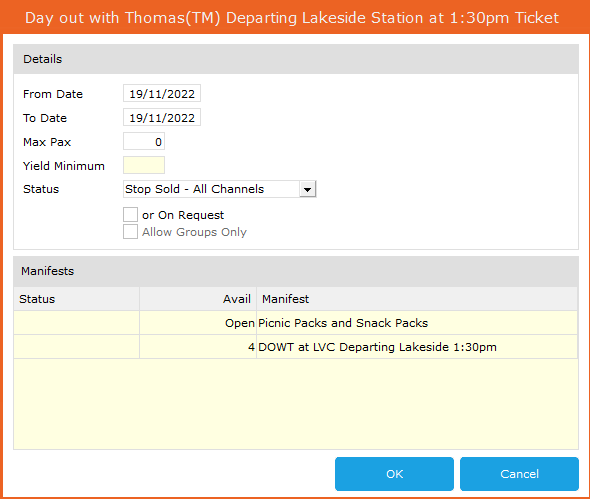This screenshot has height=499, width=590.
Task: Click the Status column header in Manifests
Action: click(76, 299)
